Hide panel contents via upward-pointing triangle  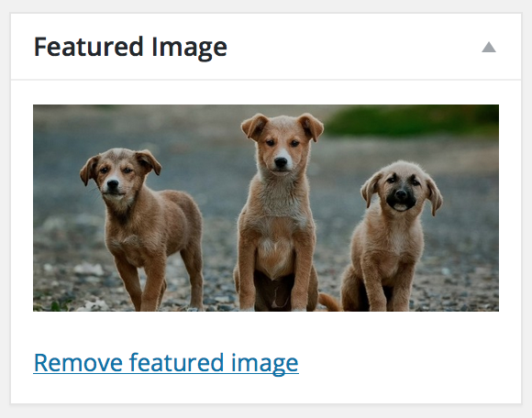point(489,47)
